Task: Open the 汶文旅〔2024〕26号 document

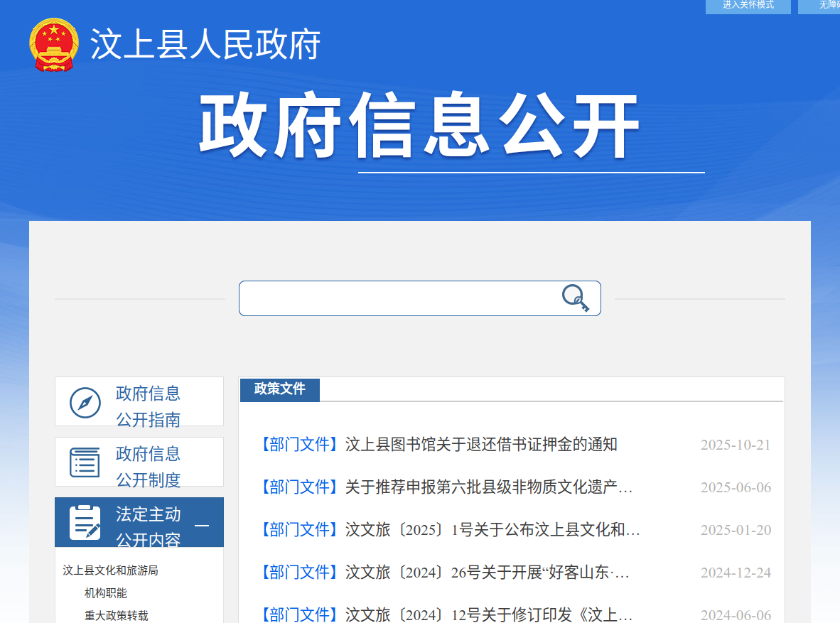Action: tap(487, 573)
